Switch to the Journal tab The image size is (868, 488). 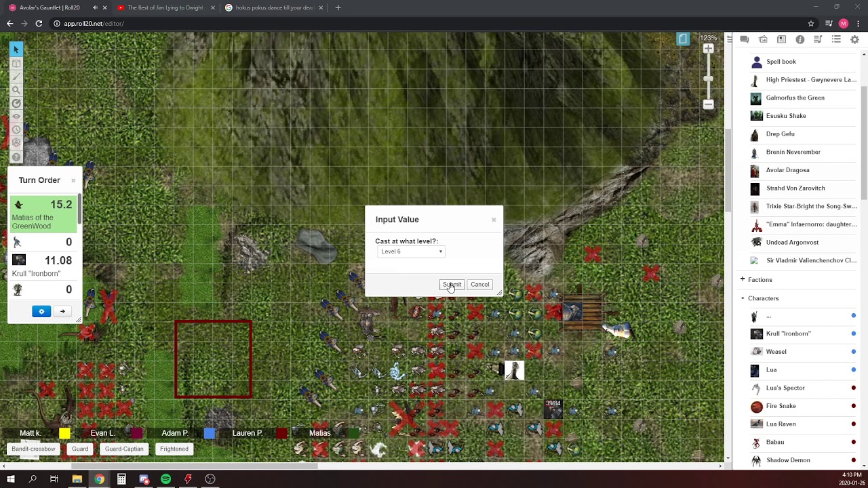pyautogui.click(x=781, y=39)
